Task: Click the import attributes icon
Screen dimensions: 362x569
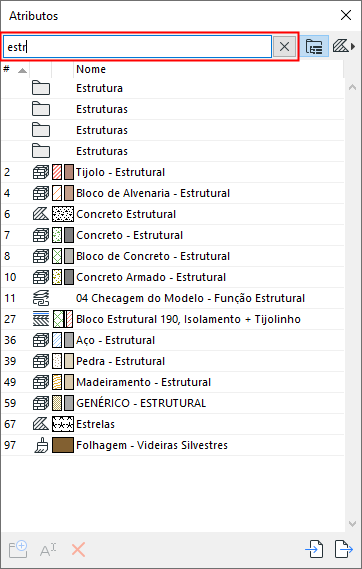Action: [314, 549]
